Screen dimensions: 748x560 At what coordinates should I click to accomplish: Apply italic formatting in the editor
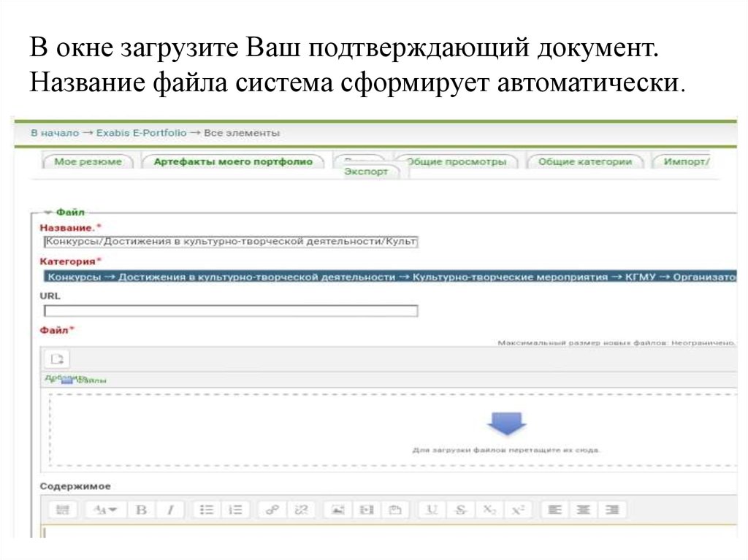[x=170, y=510]
